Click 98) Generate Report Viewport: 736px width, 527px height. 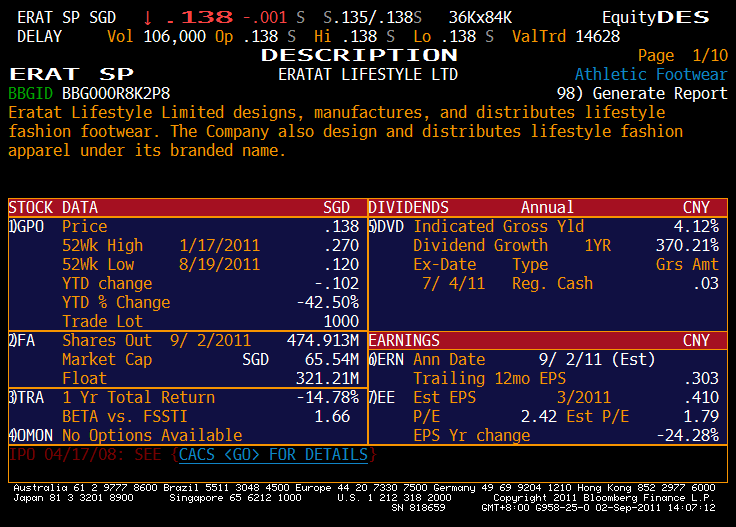pos(642,93)
